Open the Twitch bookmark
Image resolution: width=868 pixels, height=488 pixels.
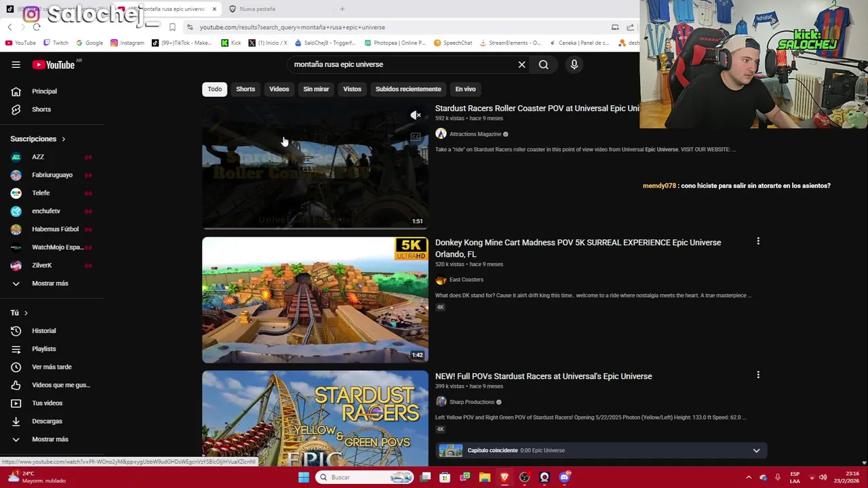click(56, 43)
